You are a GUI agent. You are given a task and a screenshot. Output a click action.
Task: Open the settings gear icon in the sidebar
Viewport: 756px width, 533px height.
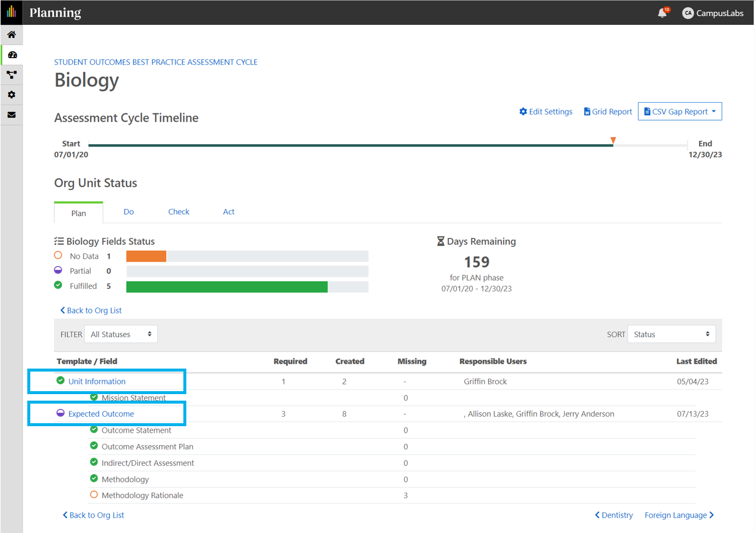click(x=11, y=95)
